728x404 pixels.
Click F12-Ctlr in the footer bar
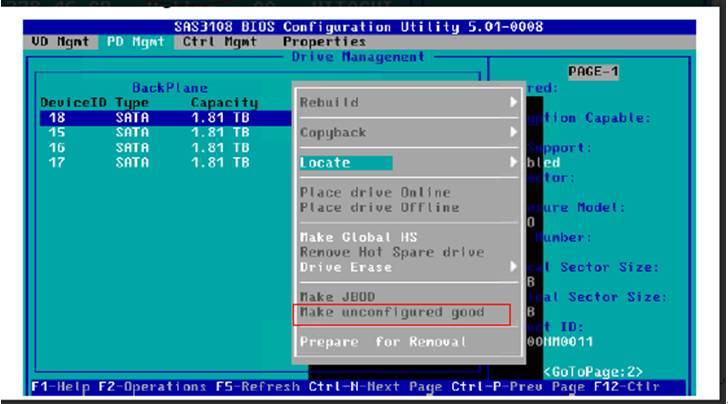click(x=627, y=387)
